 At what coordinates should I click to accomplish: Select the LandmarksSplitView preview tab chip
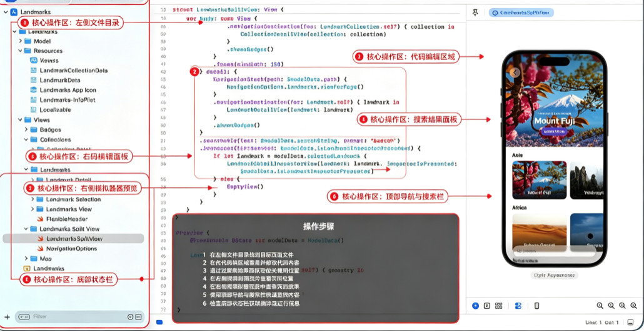point(521,13)
